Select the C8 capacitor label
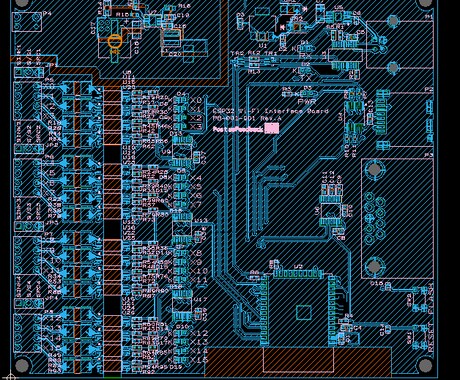The height and width of the screenshot is (380, 460). pyautogui.click(x=341, y=238)
